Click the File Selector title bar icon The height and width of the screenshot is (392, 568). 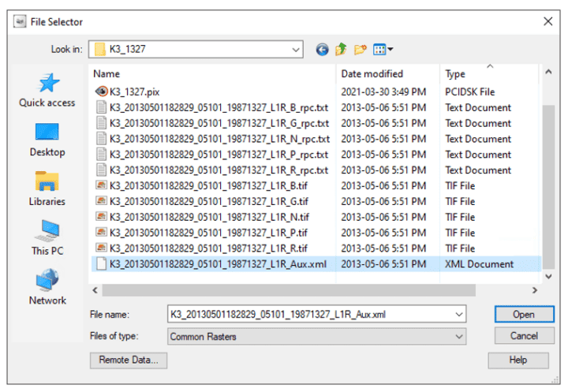click(20, 22)
